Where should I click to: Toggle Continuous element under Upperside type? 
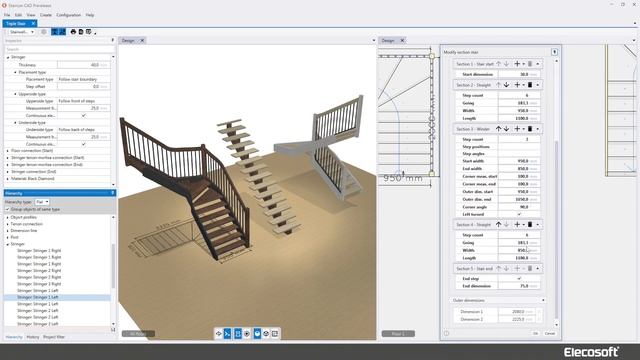(x=84, y=116)
